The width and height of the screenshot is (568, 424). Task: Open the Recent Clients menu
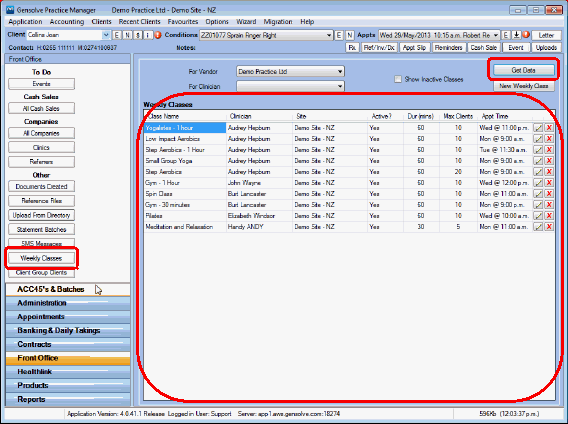tap(139, 22)
